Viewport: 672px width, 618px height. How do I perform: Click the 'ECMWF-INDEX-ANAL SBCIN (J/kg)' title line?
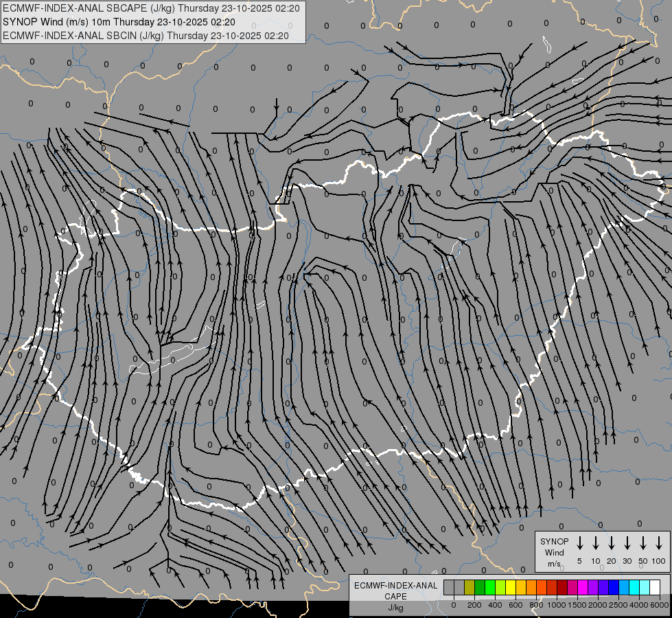(146, 36)
